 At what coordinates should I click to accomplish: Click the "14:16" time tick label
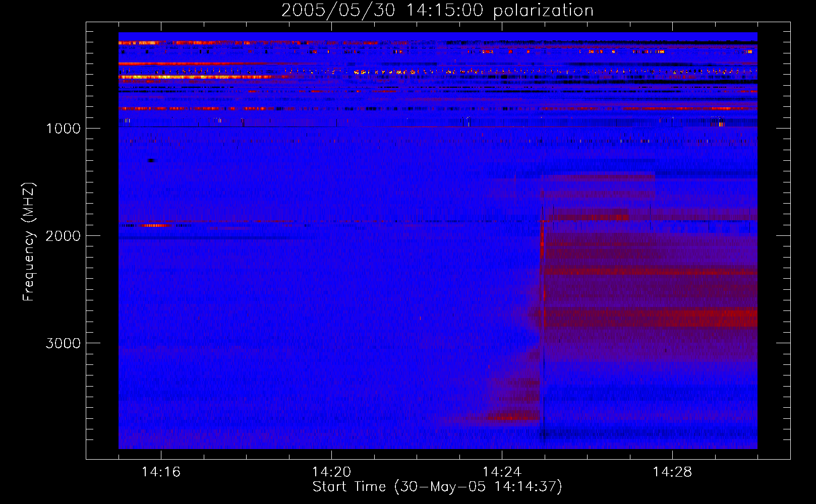161,472
